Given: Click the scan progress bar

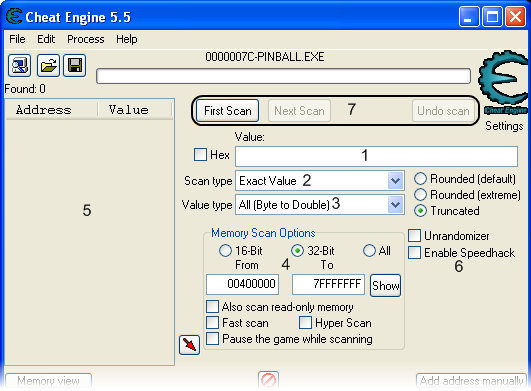Looking at the screenshot, I should pos(283,76).
